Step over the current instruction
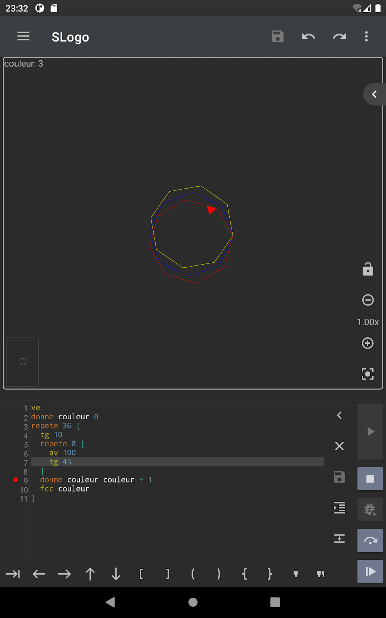The height and width of the screenshot is (618, 386). (370, 540)
